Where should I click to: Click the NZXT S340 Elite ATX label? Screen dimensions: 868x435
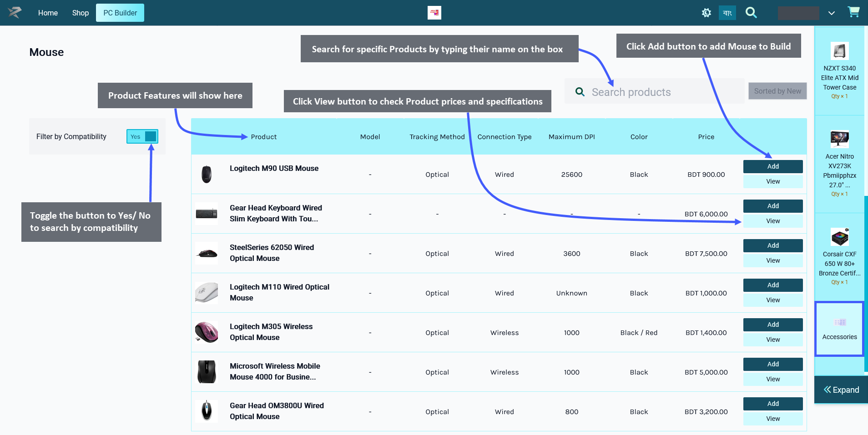coord(839,78)
